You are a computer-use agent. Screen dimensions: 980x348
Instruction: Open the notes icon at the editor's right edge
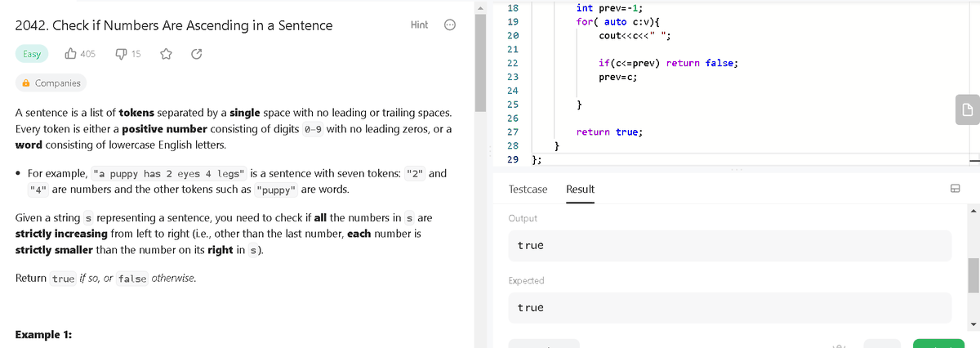pyautogui.click(x=966, y=110)
